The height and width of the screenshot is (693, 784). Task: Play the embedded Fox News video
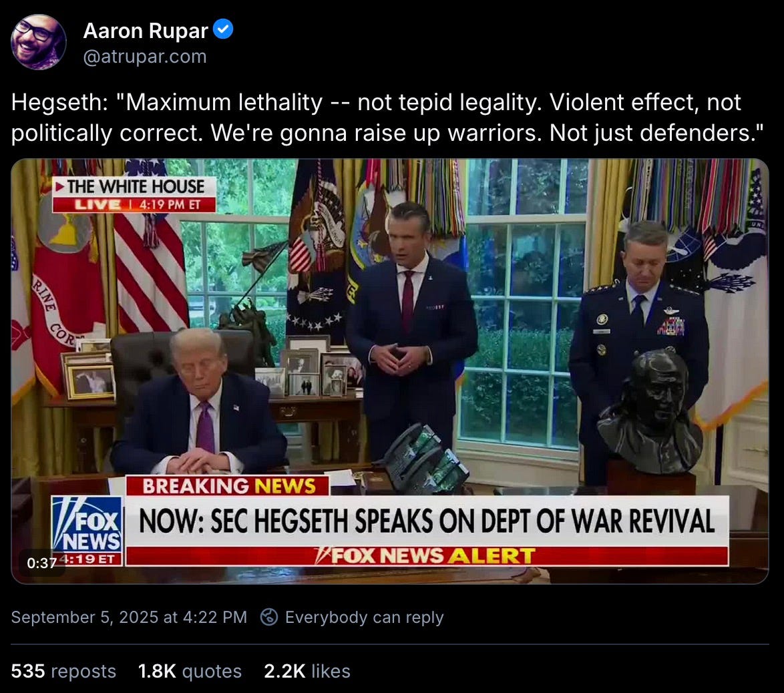click(390, 371)
